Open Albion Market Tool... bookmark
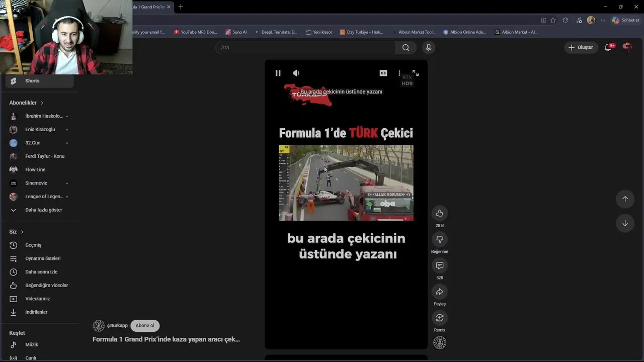Screen dimensions: 644x362 click(413, 32)
